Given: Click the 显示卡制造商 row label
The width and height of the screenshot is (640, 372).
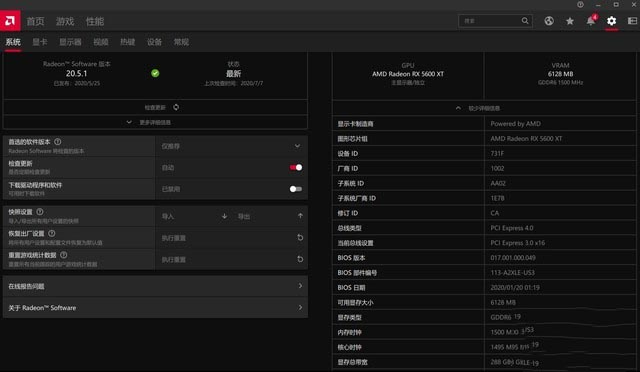Looking at the screenshot, I should click(355, 124).
